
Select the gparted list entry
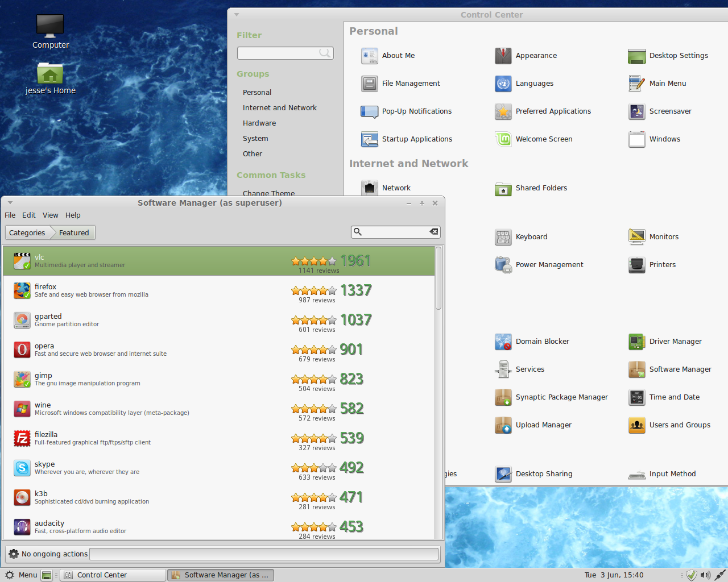pyautogui.click(x=219, y=320)
